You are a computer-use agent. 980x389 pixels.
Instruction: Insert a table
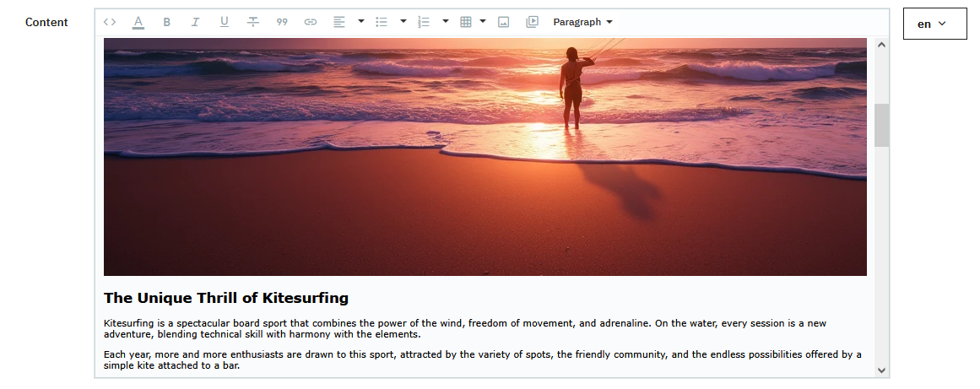(466, 22)
